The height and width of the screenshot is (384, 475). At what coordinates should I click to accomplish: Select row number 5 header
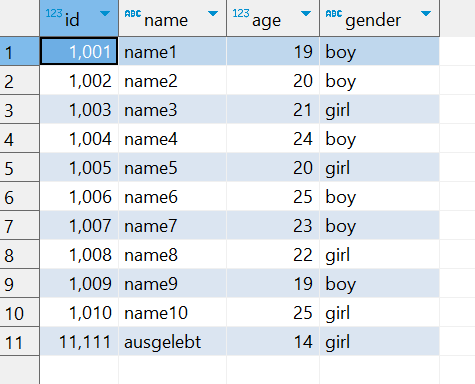19,168
